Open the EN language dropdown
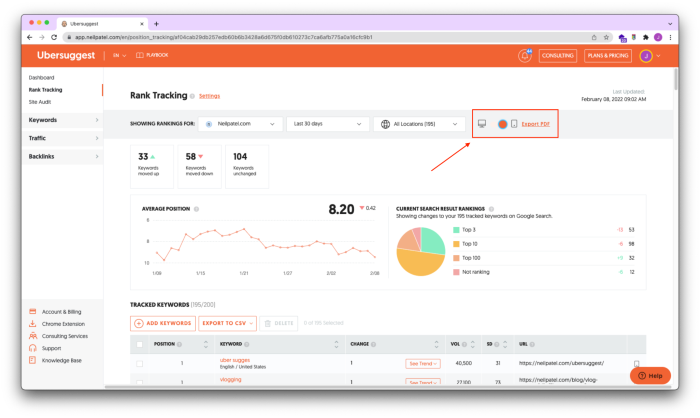Image resolution: width=700 pixels, height=418 pixels. 119,55
